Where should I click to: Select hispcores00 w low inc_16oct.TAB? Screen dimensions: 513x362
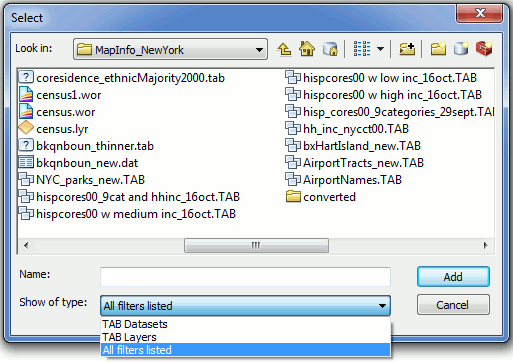(381, 78)
